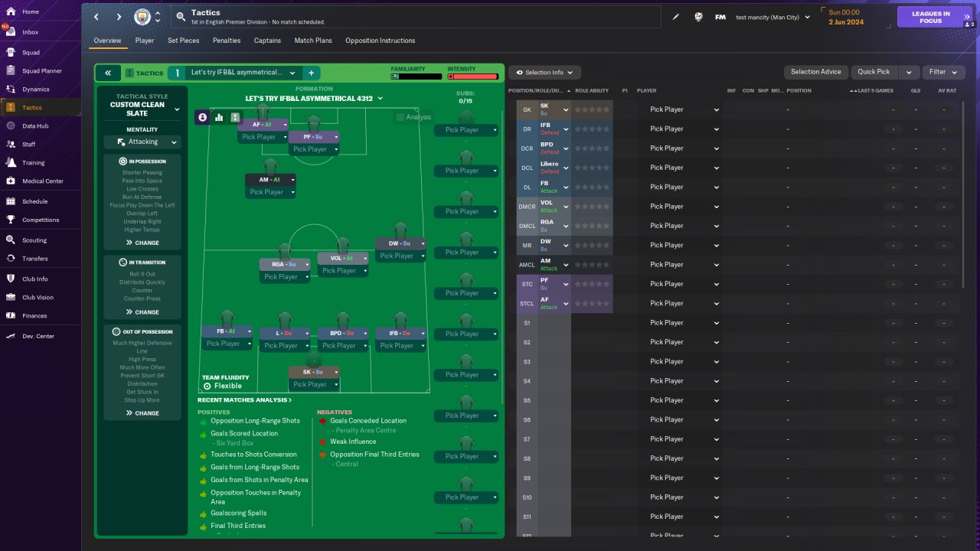Toggle the pitch Analysis overlay
Image resolution: width=980 pixels, height=551 pixels.
click(x=413, y=117)
